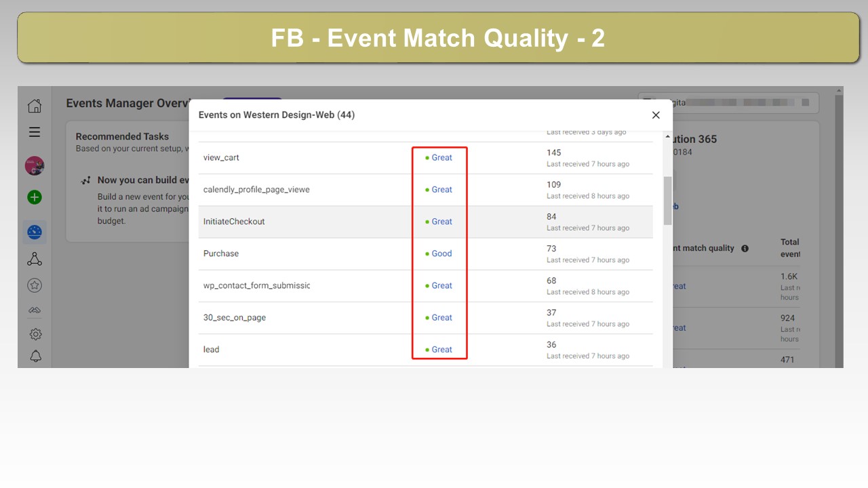Select the lead event row
The height and width of the screenshot is (488, 868).
426,350
